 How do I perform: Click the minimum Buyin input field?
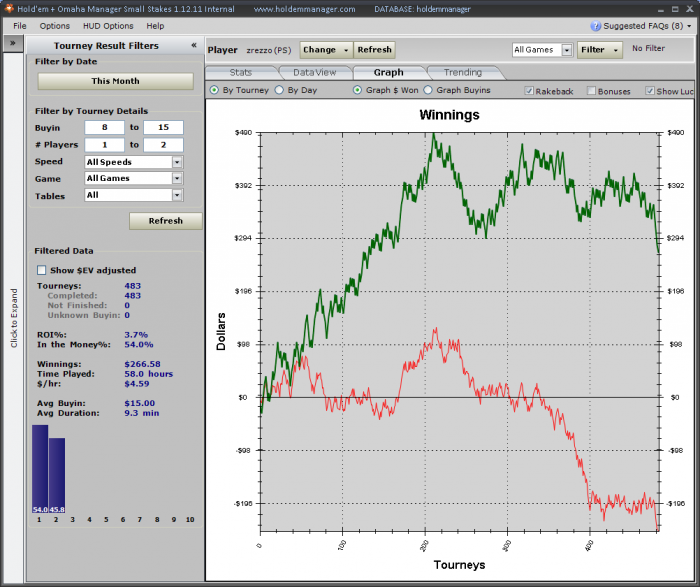coord(104,128)
